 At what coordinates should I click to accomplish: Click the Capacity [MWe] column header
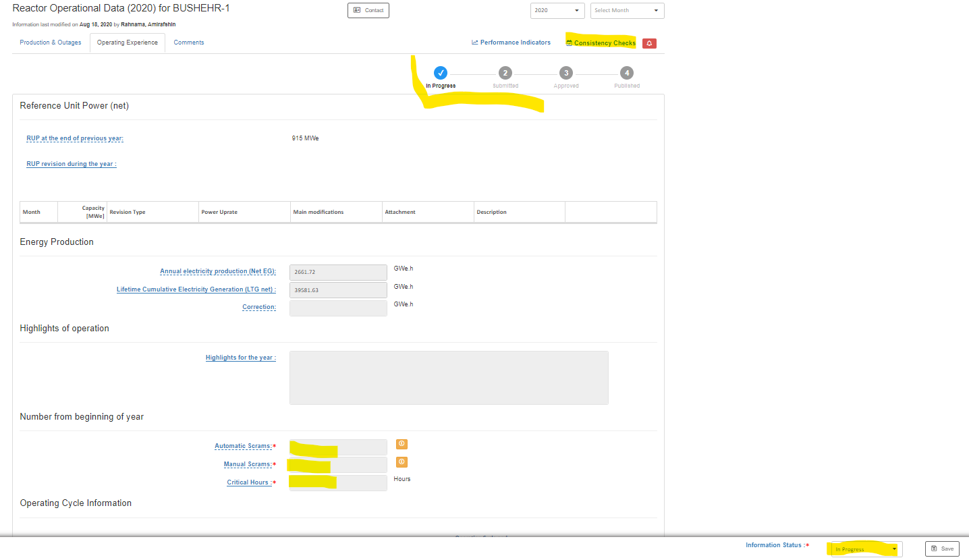click(x=82, y=212)
